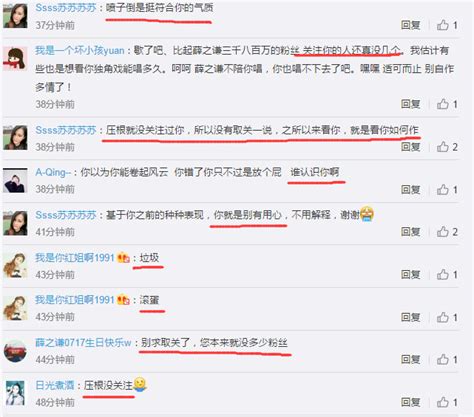This screenshot has height=417, width=474.
Task: Open 我是一个坏小孩yuan user profile
Action: [x=80, y=50]
